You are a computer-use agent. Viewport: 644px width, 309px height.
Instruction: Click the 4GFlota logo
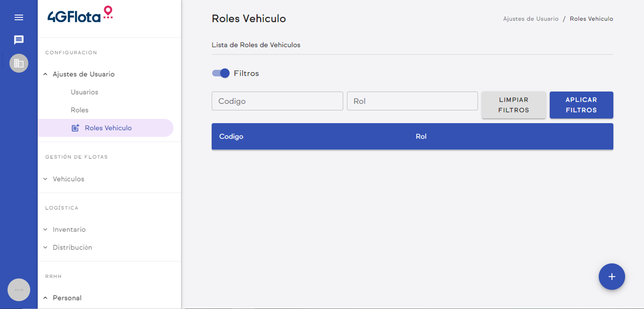coord(80,15)
